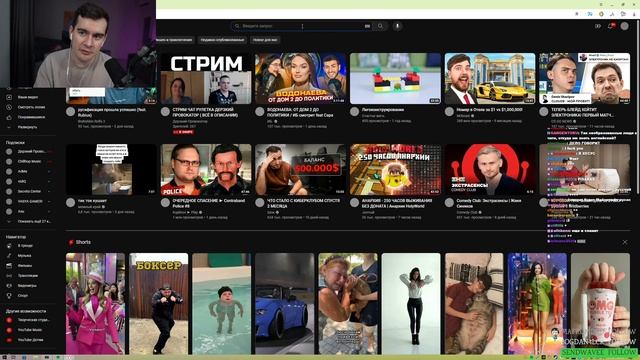Open the Дерзкий Прово... subscription
This screenshot has height=360, width=640.
coord(31,151)
